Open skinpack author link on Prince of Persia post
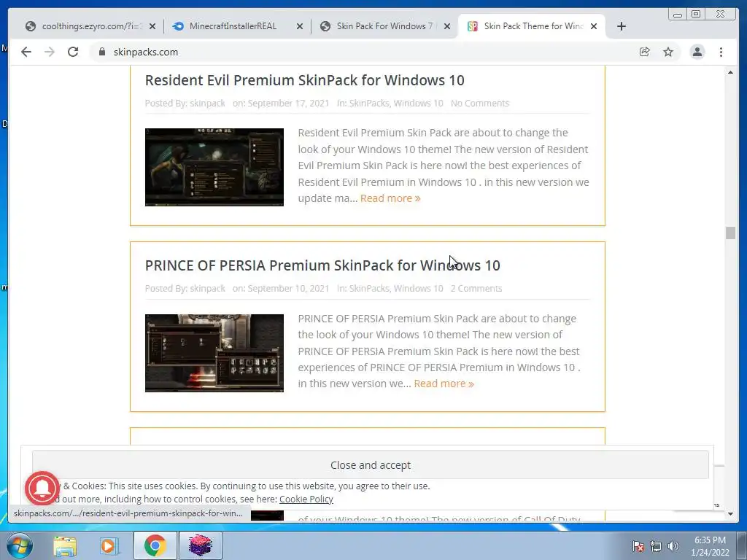This screenshot has height=560, width=747. pyautogui.click(x=207, y=288)
